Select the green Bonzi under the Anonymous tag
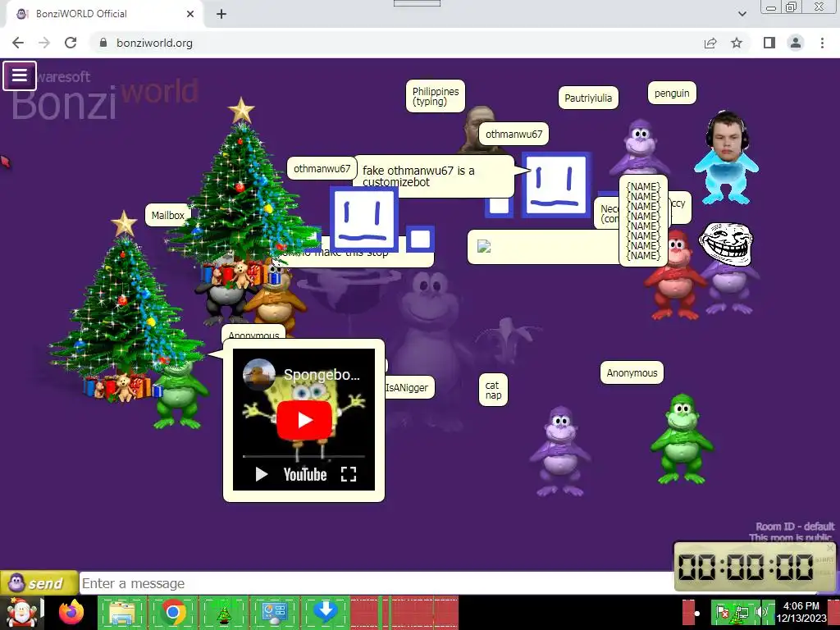This screenshot has height=630, width=840. pyautogui.click(x=682, y=440)
